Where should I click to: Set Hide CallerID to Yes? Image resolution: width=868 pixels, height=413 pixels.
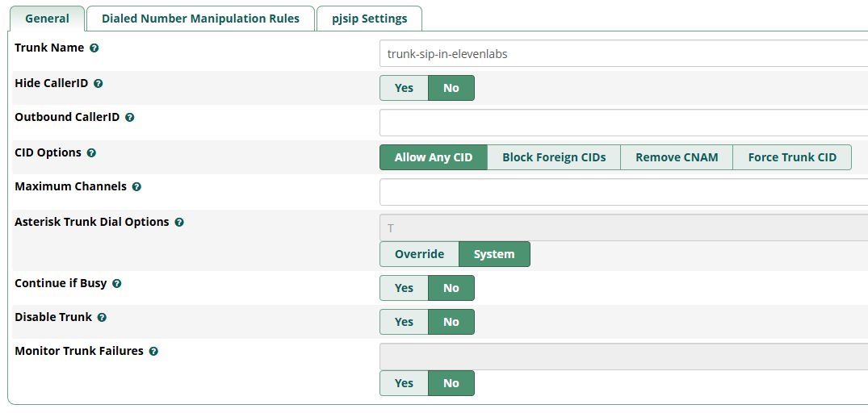click(x=404, y=88)
